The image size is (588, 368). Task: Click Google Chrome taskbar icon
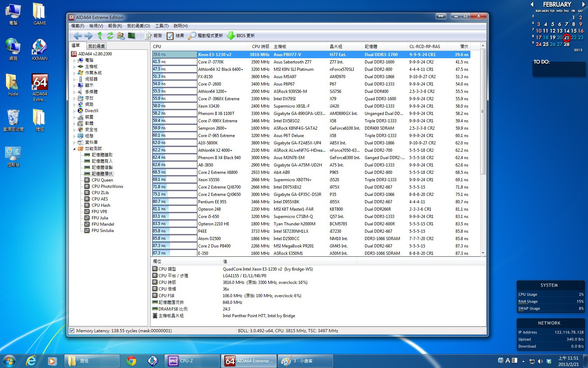pyautogui.click(x=131, y=361)
